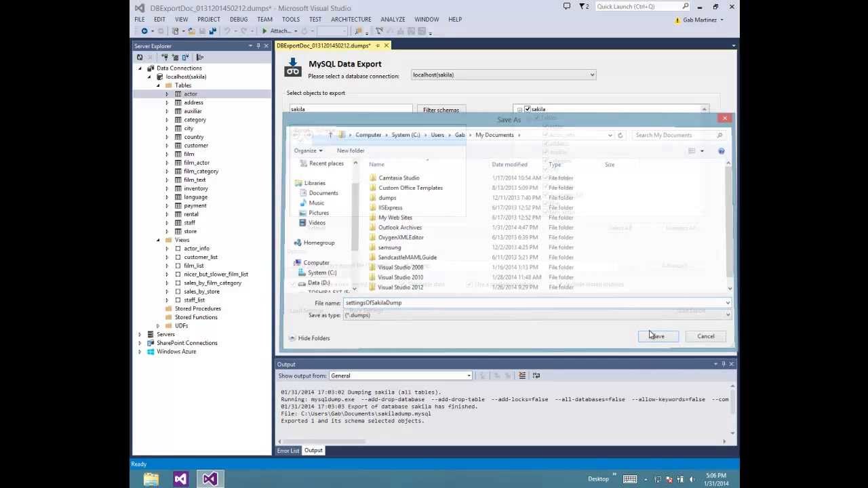Click the sakila schema filter text field
The image size is (868, 488).
pyautogui.click(x=351, y=109)
